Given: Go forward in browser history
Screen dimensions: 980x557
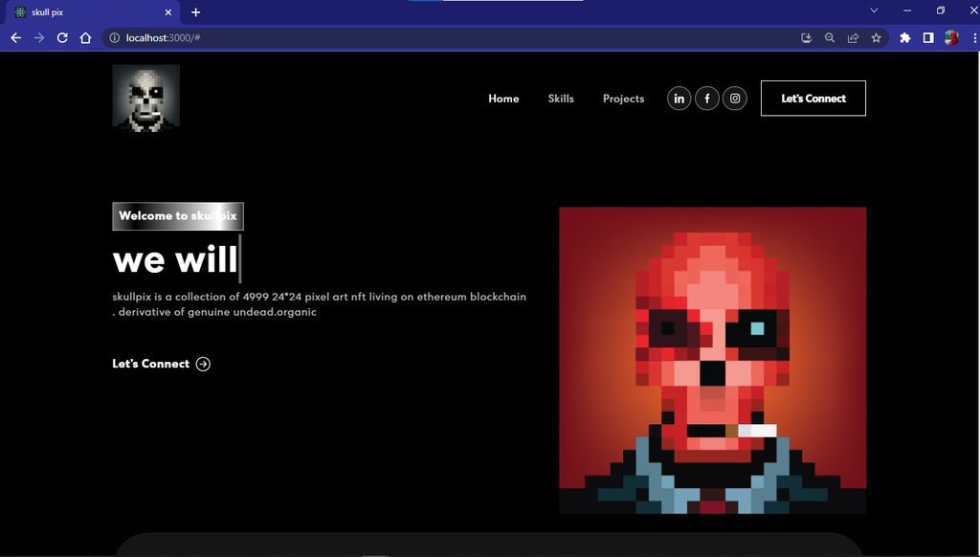Looking at the screenshot, I should pyautogui.click(x=38, y=38).
